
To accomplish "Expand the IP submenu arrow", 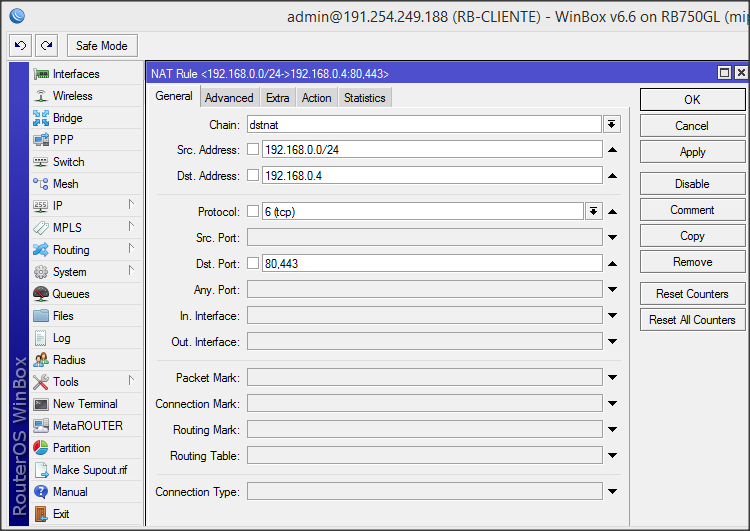I will coord(131,205).
